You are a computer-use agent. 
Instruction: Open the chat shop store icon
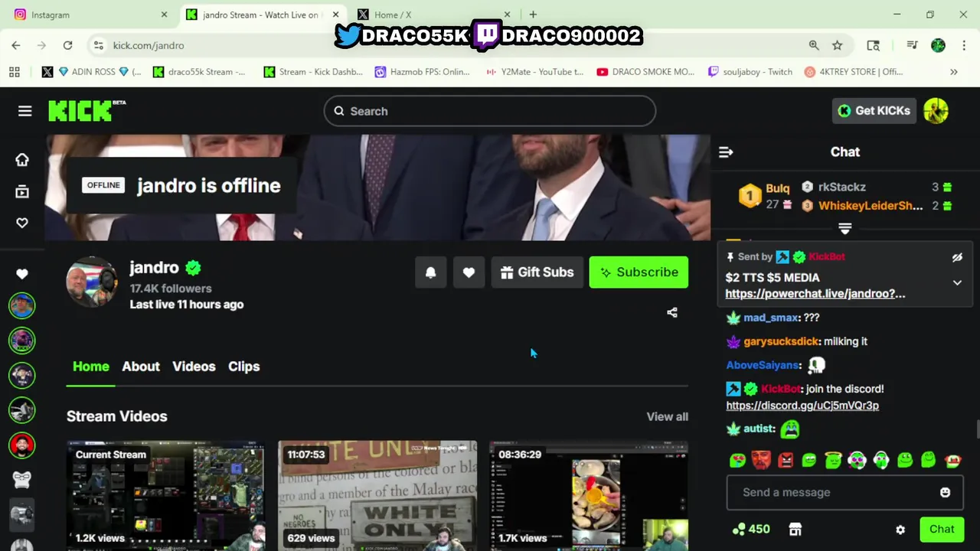pos(795,529)
